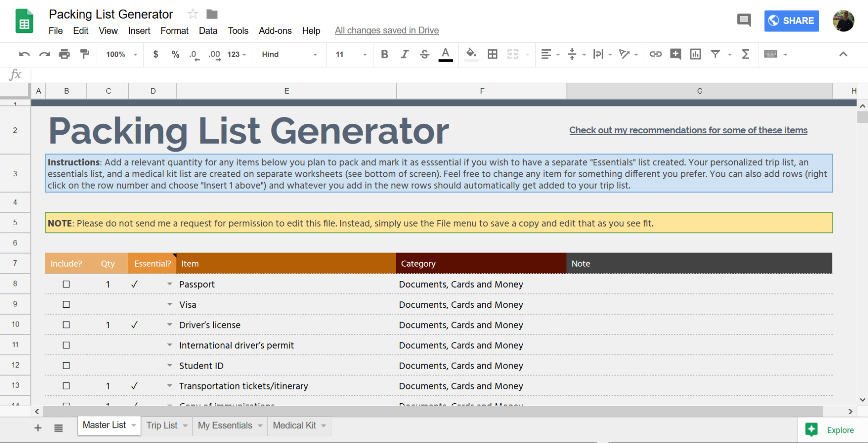Select the Paint format tool
This screenshot has height=443, width=868.
(x=85, y=54)
